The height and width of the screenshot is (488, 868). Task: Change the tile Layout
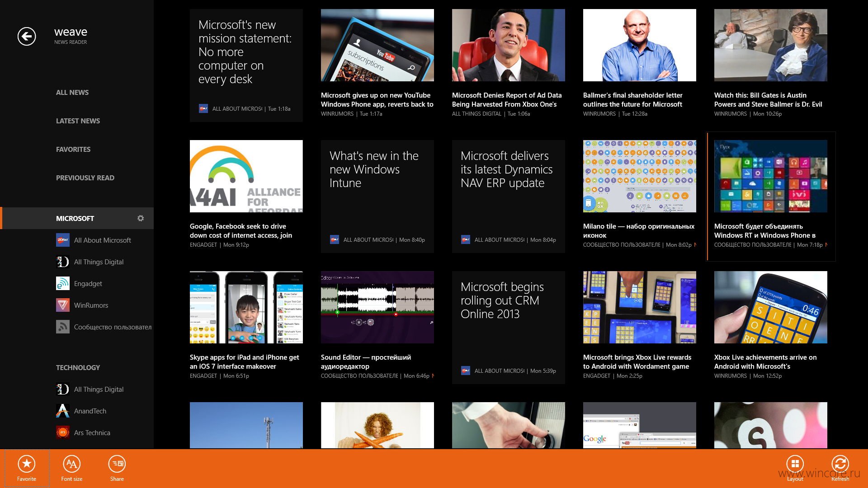(795, 468)
